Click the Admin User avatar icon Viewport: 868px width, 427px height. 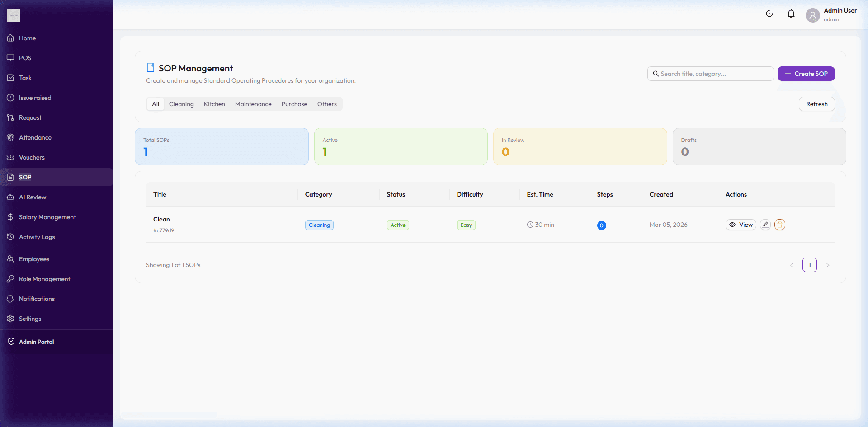coord(812,15)
